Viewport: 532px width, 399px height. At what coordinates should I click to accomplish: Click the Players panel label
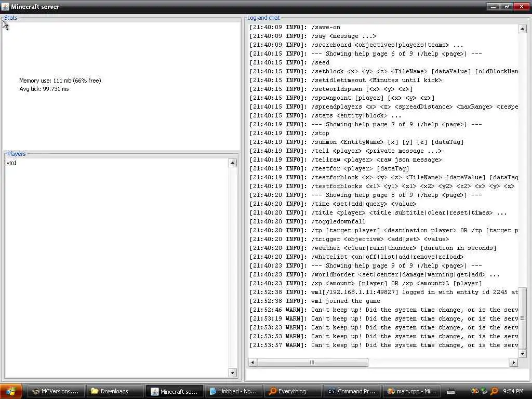[16, 154]
